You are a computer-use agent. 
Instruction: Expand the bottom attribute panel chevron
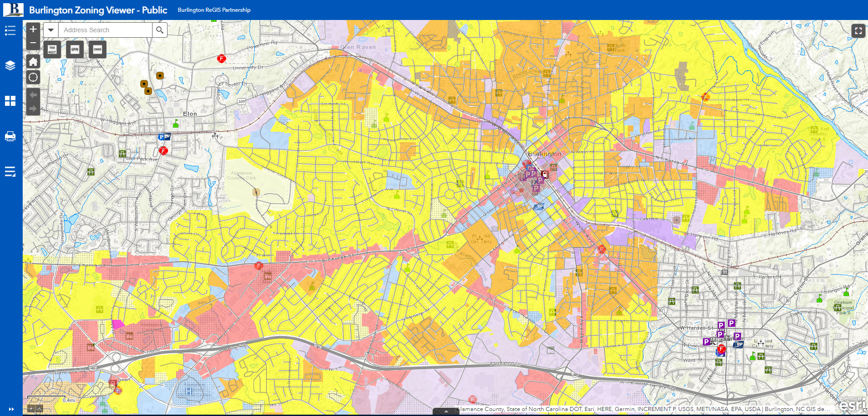pos(446,411)
